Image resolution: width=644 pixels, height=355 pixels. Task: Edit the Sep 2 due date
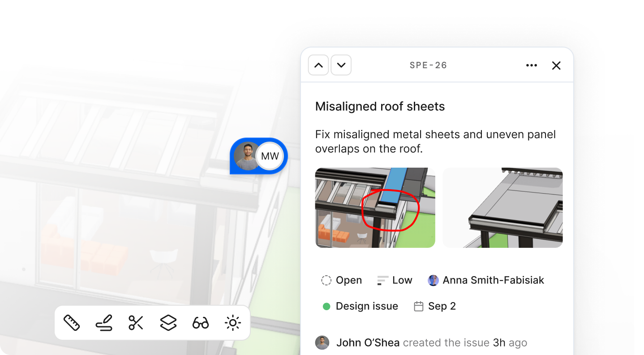[x=435, y=307]
